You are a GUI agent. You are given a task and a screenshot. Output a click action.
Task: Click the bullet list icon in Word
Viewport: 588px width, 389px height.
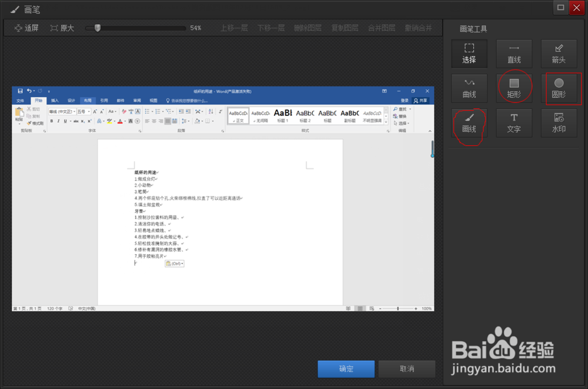pos(147,111)
